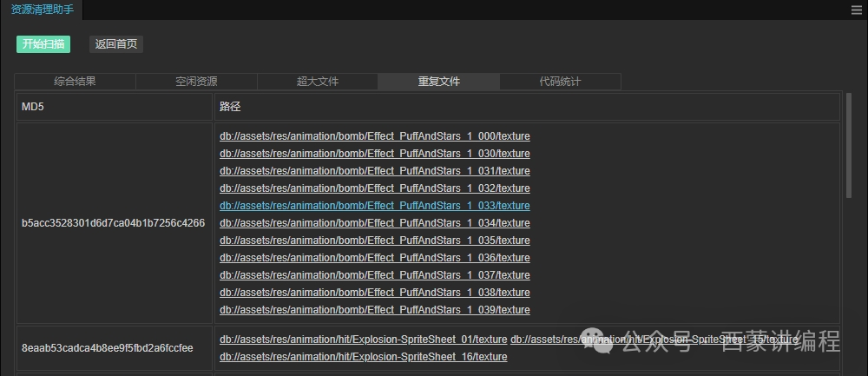Switch to the 综合结果 tab

75,82
